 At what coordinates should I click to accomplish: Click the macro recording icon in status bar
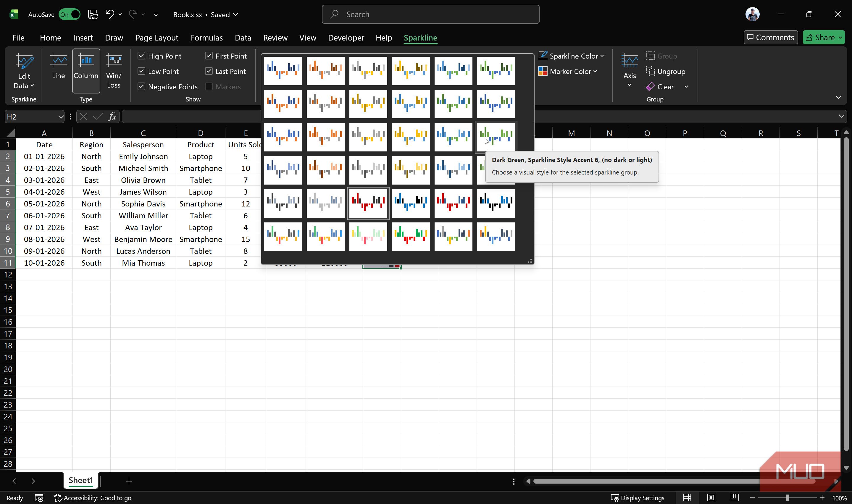tap(39, 498)
